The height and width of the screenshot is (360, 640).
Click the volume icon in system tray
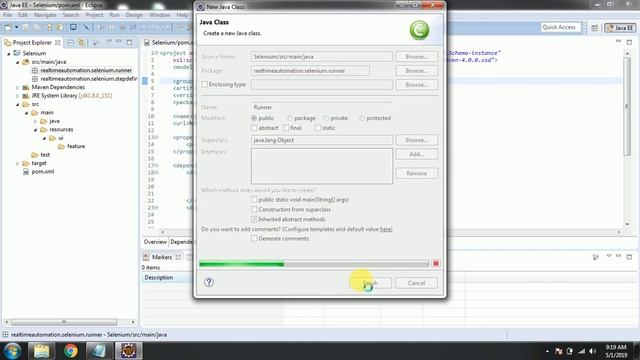[592, 351]
